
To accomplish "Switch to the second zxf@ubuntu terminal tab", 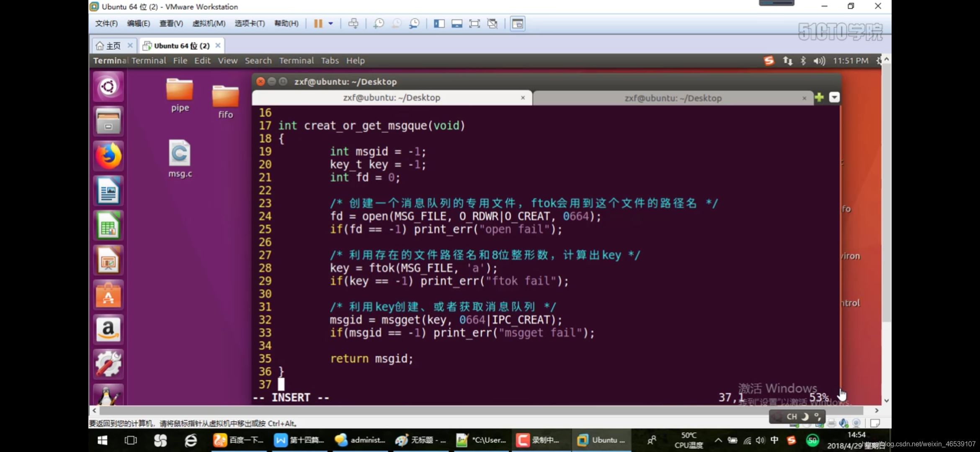I will (x=673, y=98).
